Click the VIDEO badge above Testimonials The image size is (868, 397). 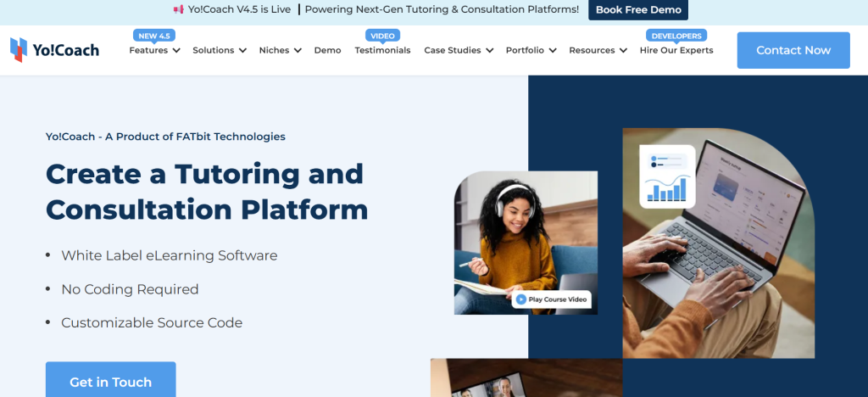coord(382,36)
